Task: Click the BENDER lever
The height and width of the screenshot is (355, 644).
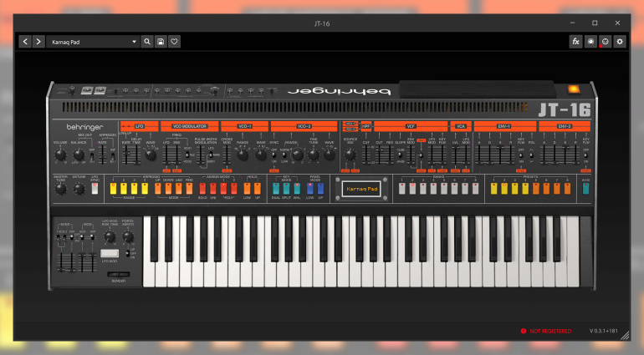Action: (118, 274)
